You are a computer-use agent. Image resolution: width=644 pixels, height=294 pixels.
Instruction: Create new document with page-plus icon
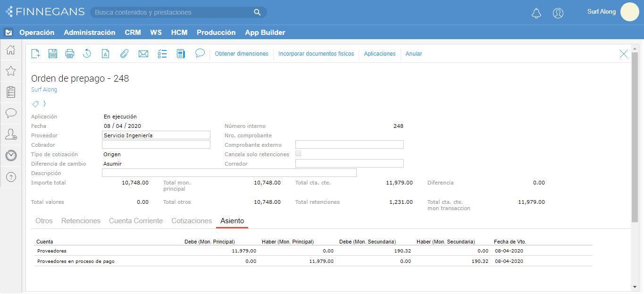[x=35, y=54]
